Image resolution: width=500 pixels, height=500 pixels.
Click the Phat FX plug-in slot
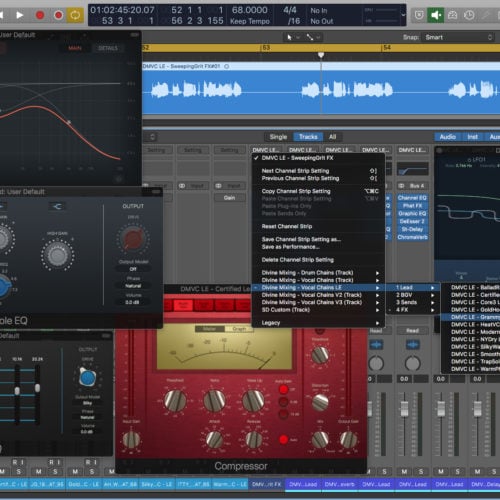point(412,206)
